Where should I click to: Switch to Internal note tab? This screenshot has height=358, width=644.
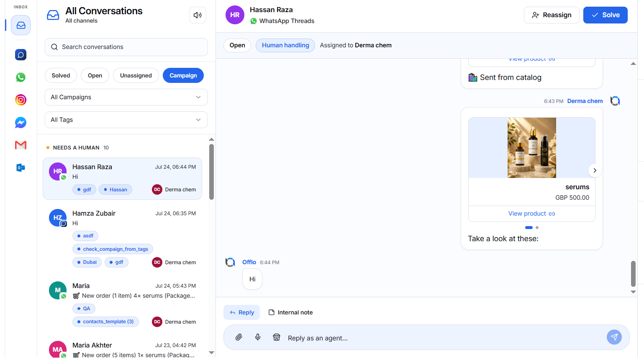(x=290, y=312)
